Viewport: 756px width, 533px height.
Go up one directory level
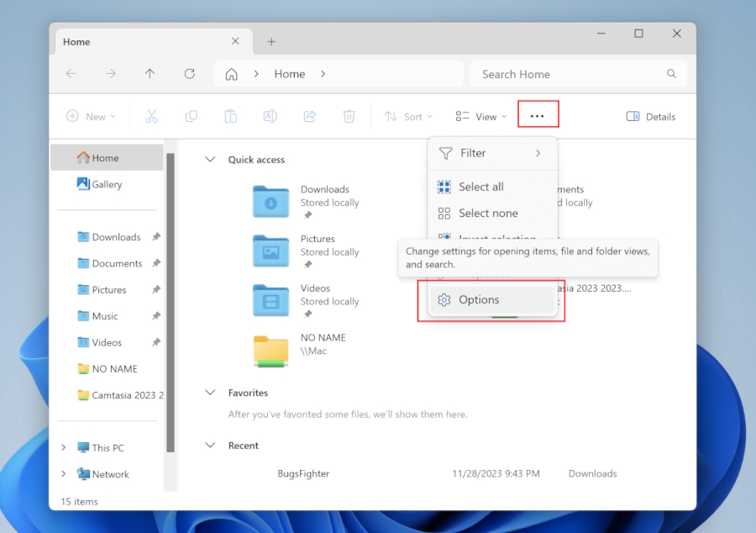(x=150, y=74)
